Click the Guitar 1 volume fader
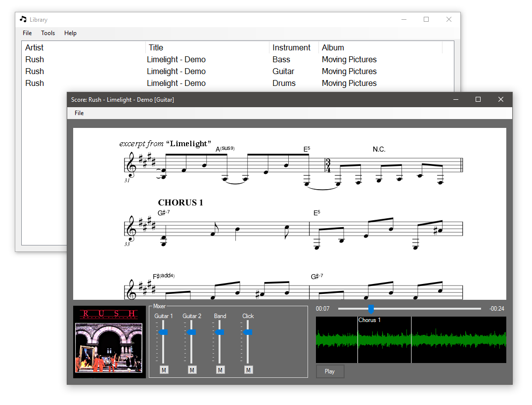 [x=163, y=332]
